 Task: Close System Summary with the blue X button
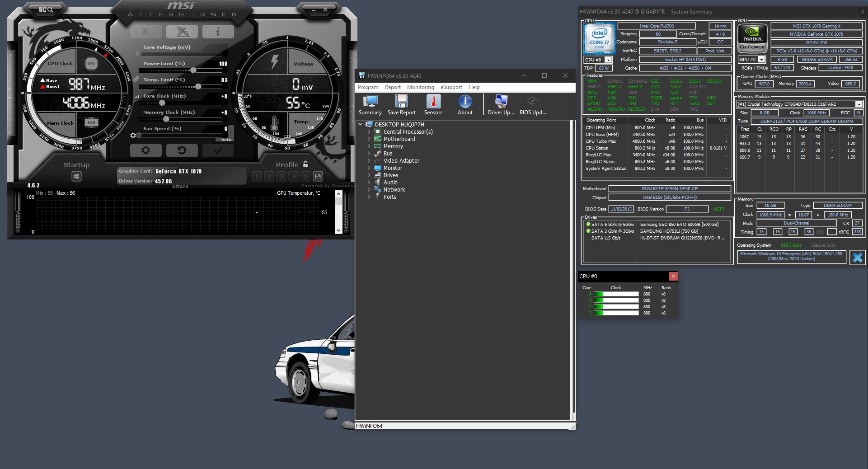coord(857,258)
